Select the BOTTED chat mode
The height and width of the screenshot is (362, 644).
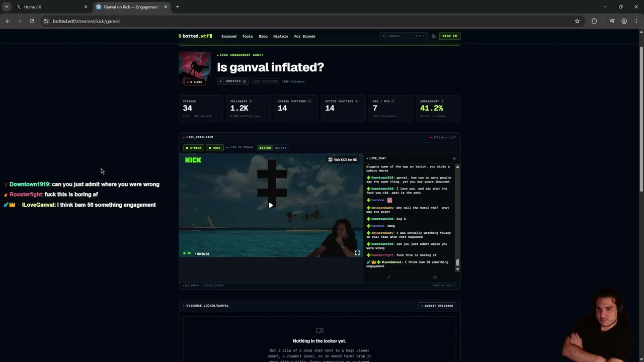pyautogui.click(x=265, y=148)
